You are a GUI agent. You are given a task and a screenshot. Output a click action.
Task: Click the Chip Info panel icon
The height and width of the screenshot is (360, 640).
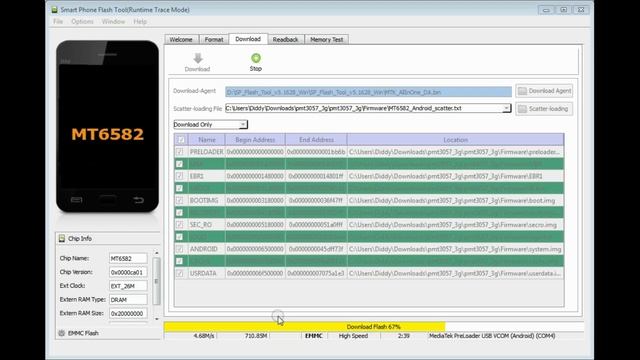[x=62, y=238]
